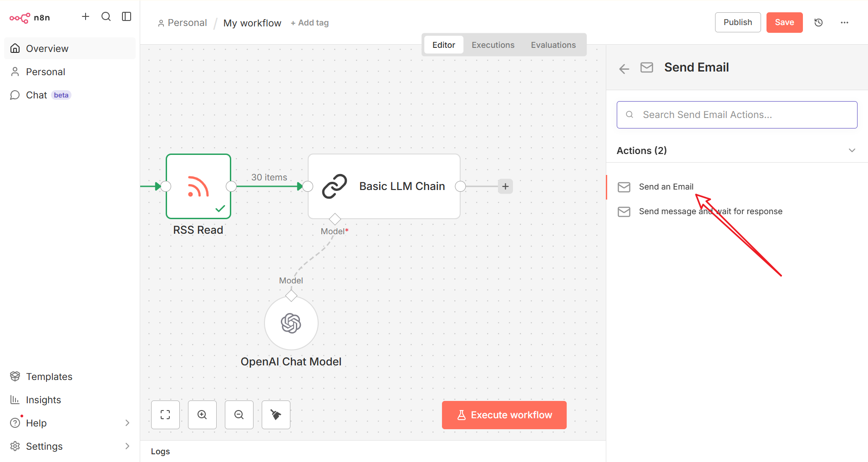Collapse the sidebar with the panel icon
This screenshot has width=868, height=462.
point(127,17)
